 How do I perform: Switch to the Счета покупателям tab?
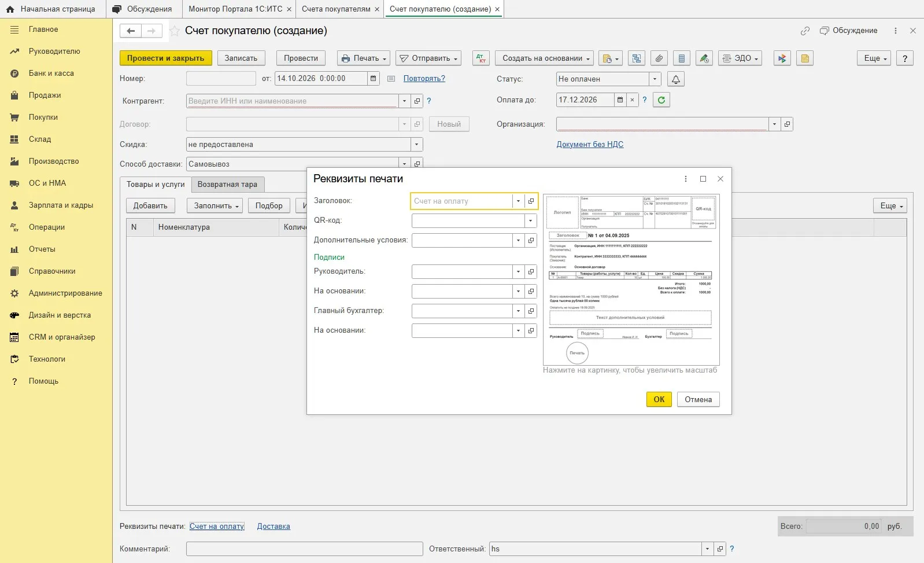click(x=336, y=9)
